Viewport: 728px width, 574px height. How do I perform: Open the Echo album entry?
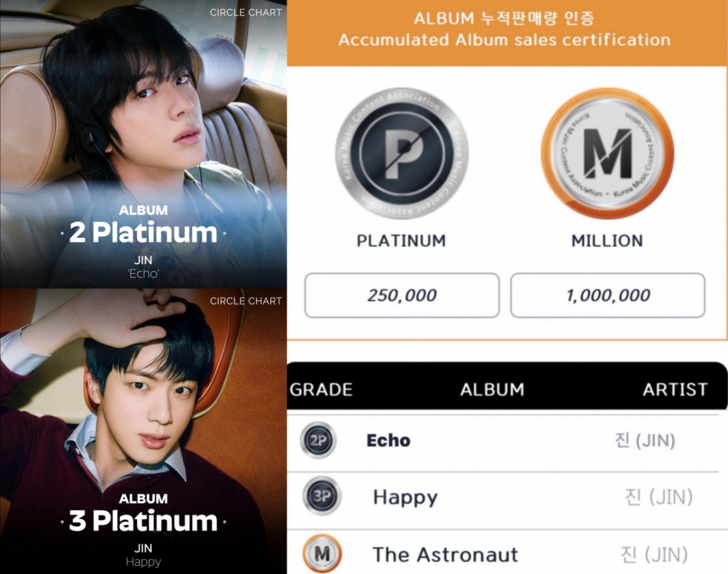coord(388,441)
